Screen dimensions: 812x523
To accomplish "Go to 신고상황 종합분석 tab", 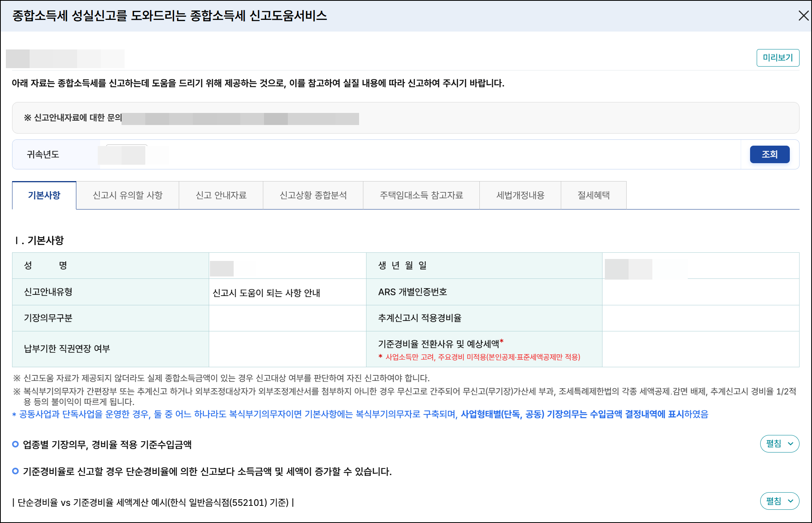I will point(313,195).
